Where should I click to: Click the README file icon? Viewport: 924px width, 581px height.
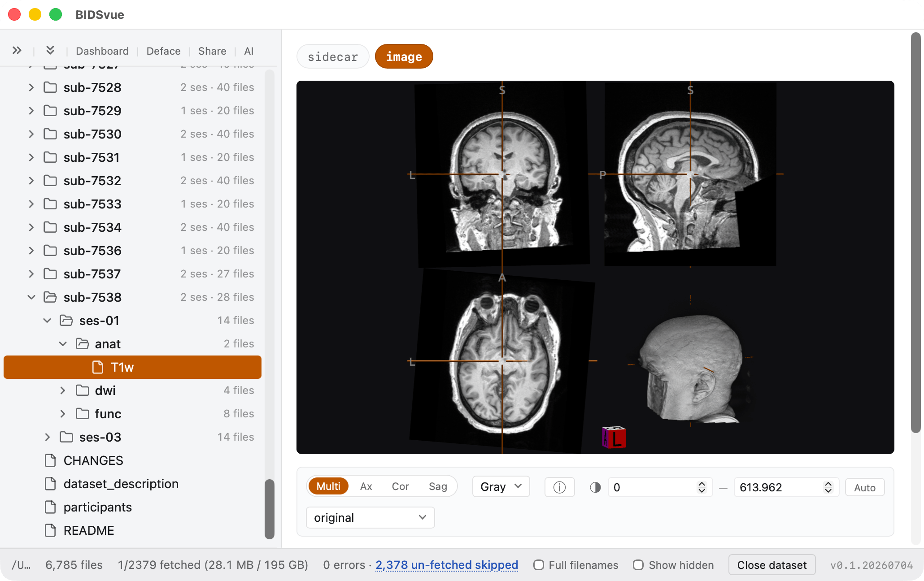tap(50, 530)
